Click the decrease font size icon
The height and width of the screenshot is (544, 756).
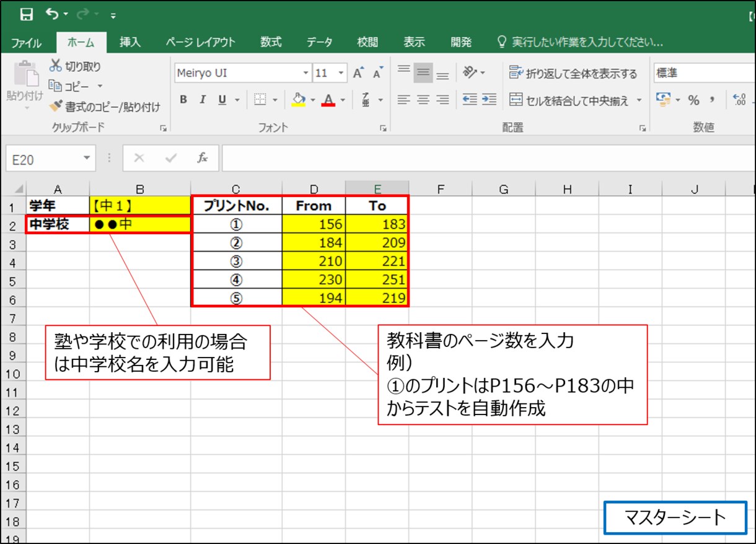[x=377, y=72]
